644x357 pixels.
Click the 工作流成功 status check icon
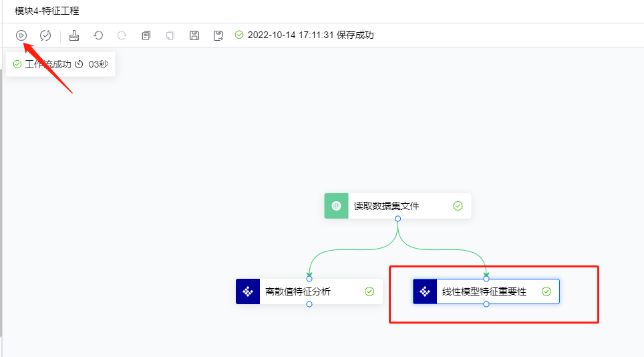17,64
